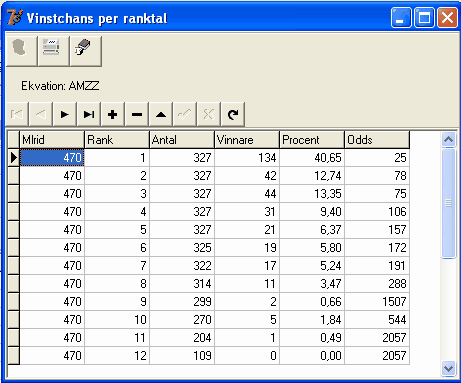The width and height of the screenshot is (461, 383).
Task: Click the vertical scrollbar thumb
Action: click(x=448, y=203)
